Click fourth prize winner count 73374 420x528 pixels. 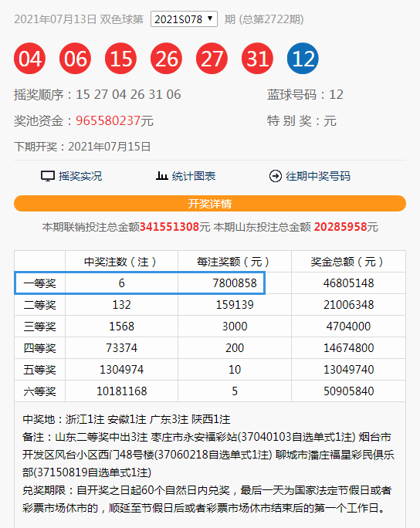click(x=121, y=348)
